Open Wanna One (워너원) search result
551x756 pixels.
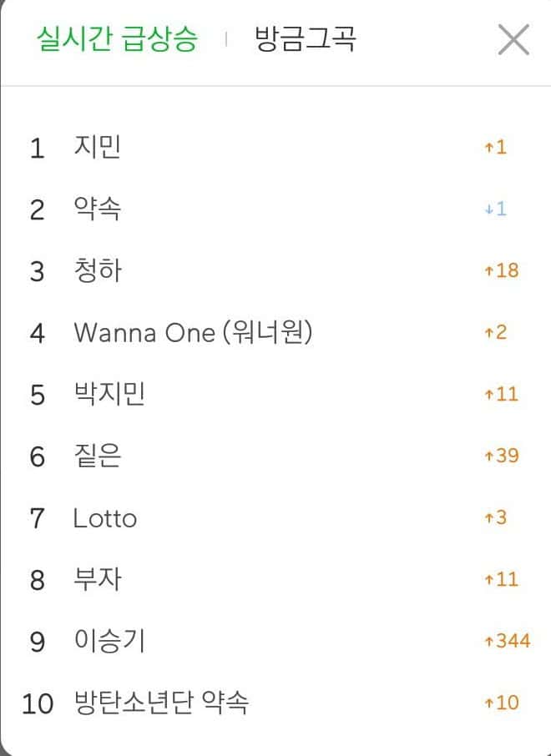pos(193,333)
